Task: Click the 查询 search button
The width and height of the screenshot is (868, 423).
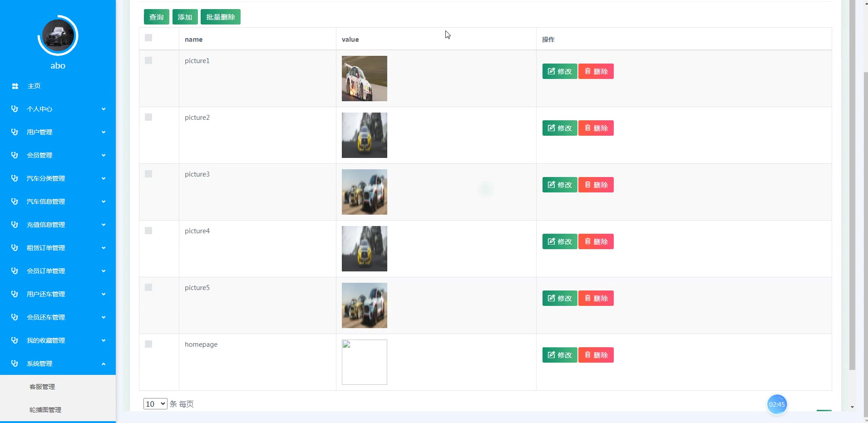Action: [x=157, y=17]
